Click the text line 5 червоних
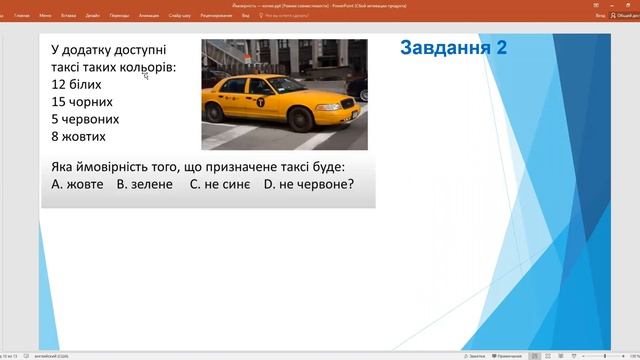640x360 pixels. pyautogui.click(x=85, y=119)
